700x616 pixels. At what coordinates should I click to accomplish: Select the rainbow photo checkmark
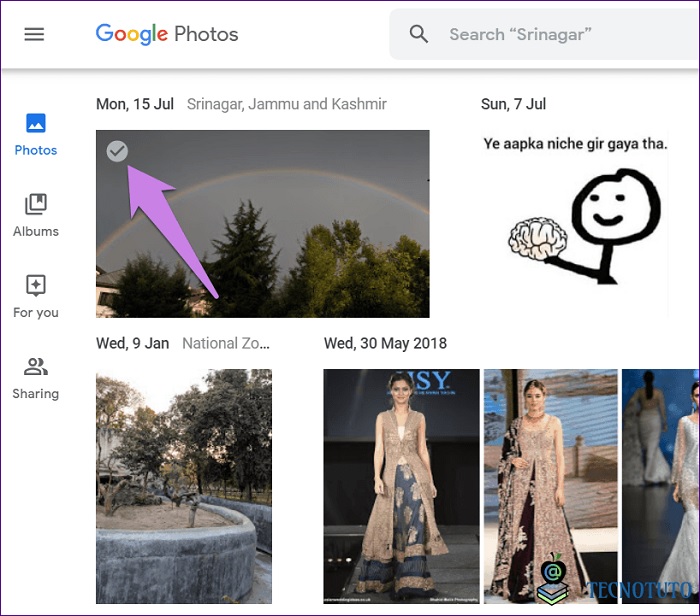coord(117,151)
